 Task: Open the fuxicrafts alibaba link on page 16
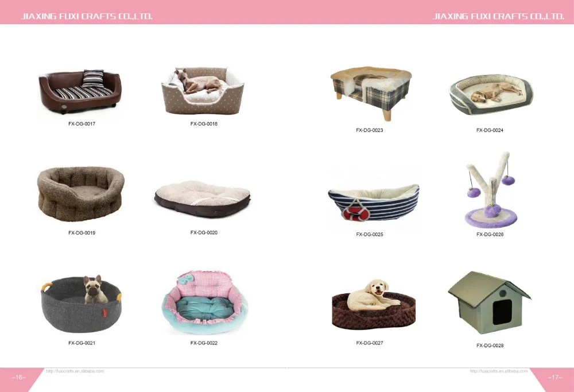[75, 371]
